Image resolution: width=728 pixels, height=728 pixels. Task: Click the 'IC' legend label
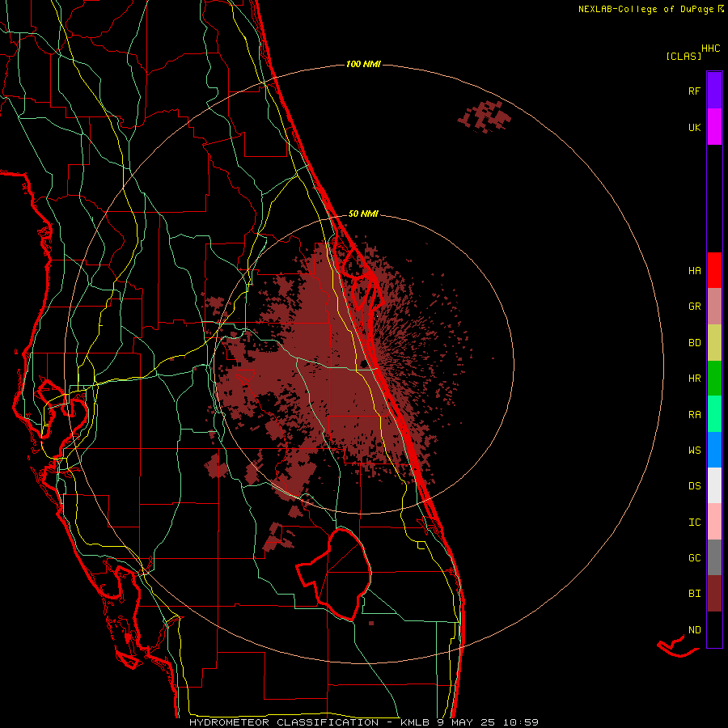(x=694, y=523)
